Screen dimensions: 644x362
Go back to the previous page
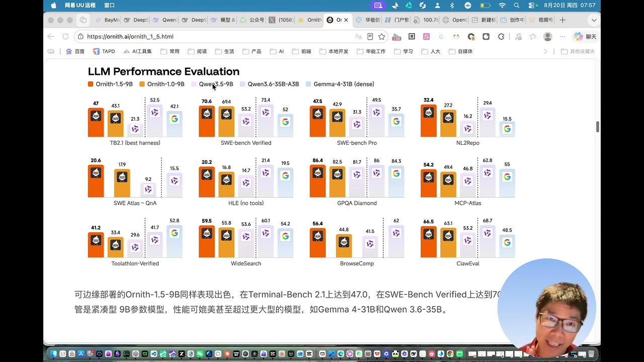point(51,37)
